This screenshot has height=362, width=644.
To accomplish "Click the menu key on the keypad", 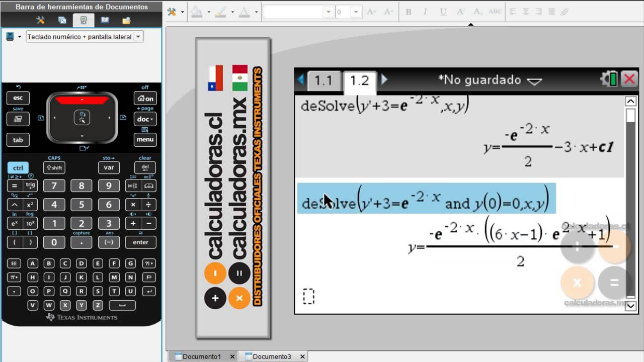I will coord(145,140).
